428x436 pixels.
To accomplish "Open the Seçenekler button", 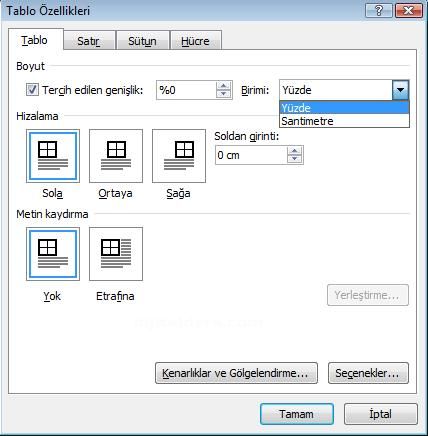I will 368,373.
